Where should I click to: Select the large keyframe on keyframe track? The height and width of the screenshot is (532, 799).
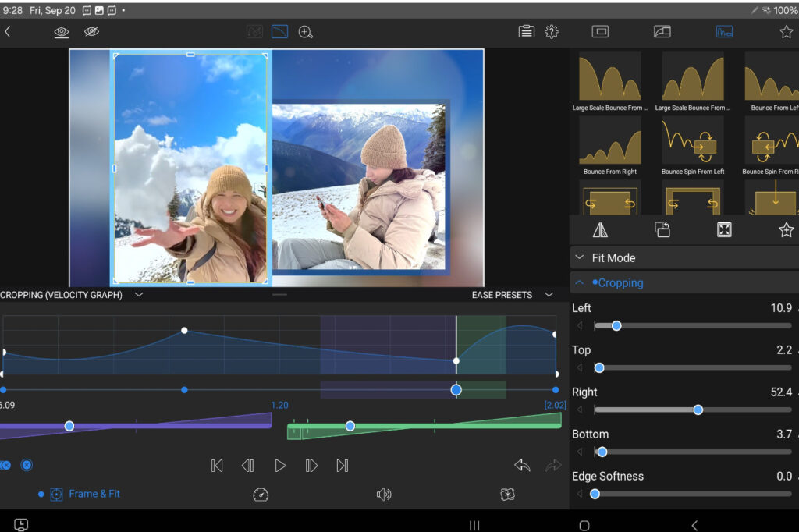pyautogui.click(x=456, y=390)
